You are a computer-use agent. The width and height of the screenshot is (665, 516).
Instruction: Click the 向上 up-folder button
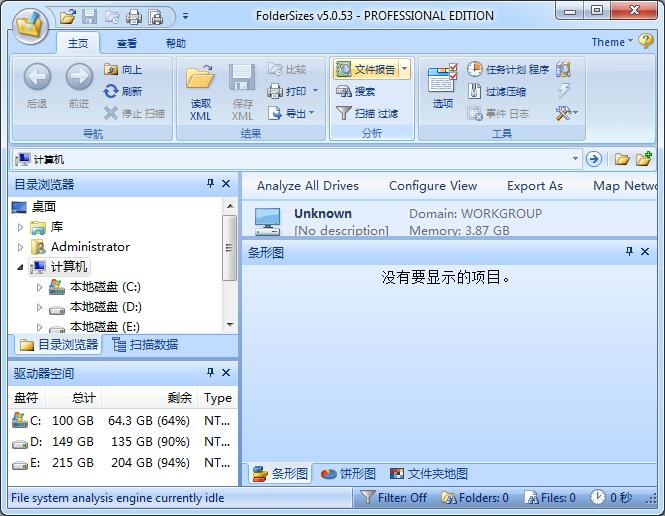[123, 69]
